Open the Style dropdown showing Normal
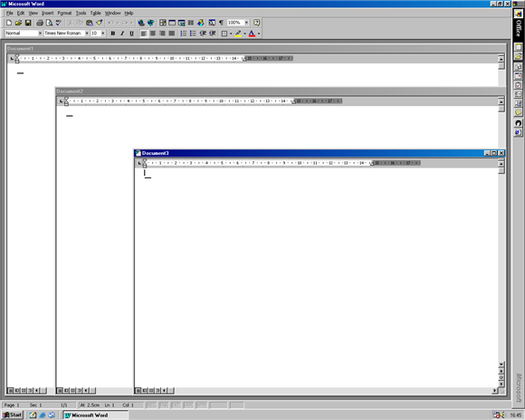 coord(40,33)
